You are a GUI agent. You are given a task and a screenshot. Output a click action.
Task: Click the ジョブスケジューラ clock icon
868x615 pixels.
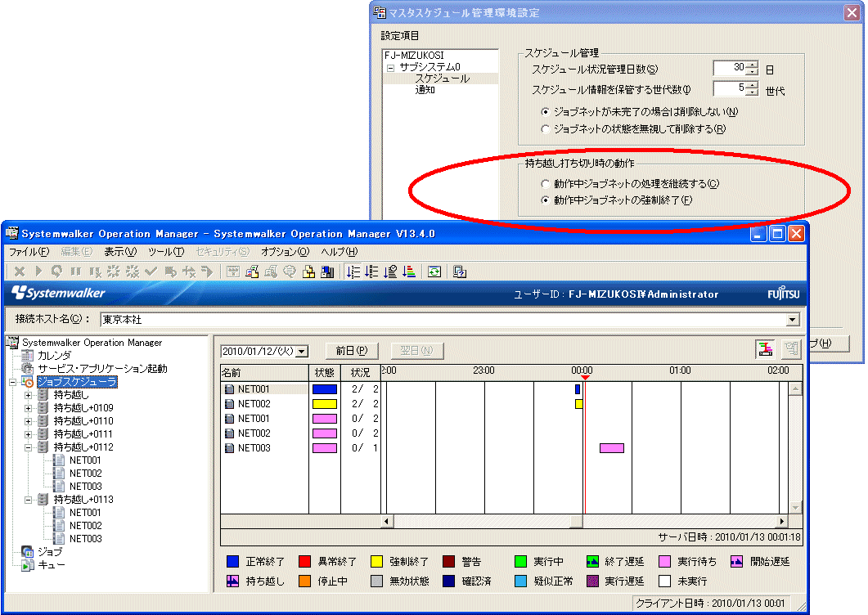[27, 382]
